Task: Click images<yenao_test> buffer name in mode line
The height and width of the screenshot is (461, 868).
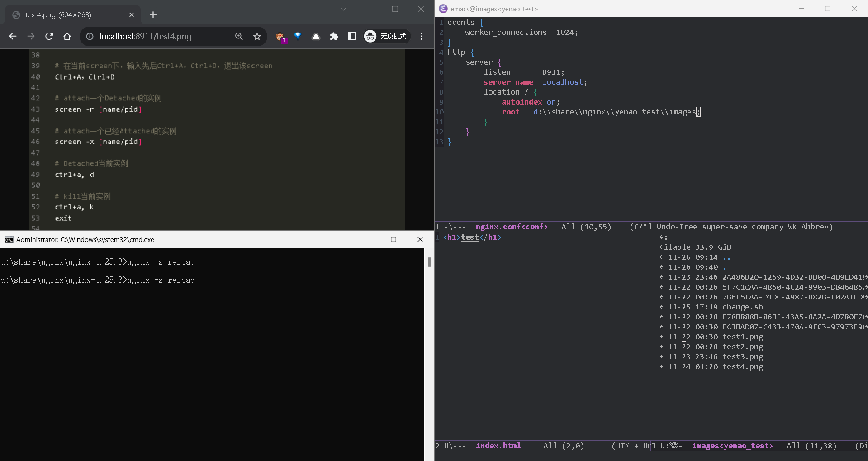Action: [732, 446]
